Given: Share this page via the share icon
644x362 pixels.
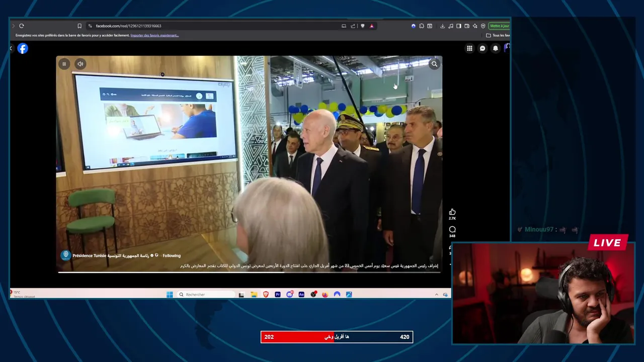Looking at the screenshot, I should click(x=353, y=26).
